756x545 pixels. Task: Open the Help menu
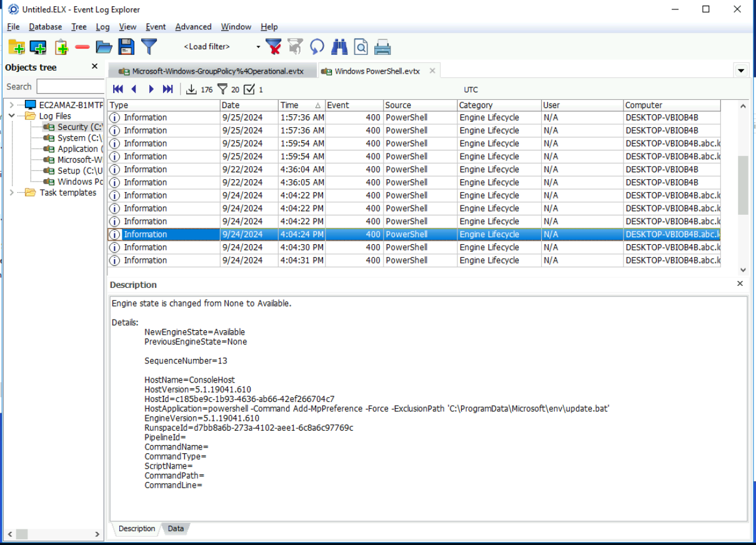269,27
